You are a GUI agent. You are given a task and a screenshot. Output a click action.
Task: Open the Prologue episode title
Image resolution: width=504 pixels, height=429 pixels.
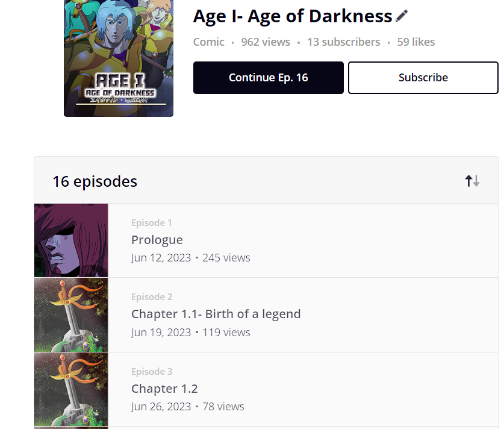click(x=157, y=240)
